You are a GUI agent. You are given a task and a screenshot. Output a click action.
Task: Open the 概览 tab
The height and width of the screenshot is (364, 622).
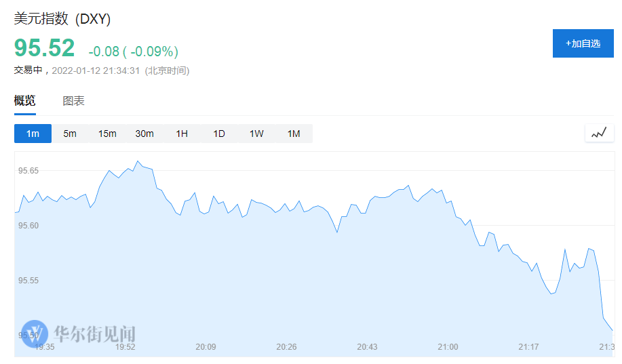24,101
